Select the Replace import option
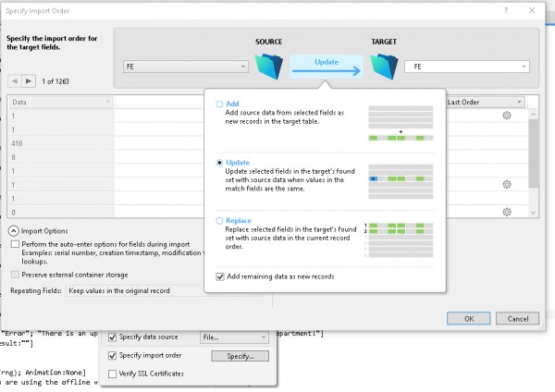Screen dimensions: 555x392 (x=219, y=222)
